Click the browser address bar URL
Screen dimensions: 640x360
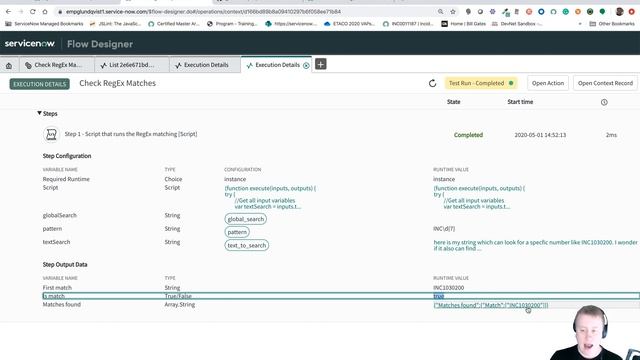(203, 12)
